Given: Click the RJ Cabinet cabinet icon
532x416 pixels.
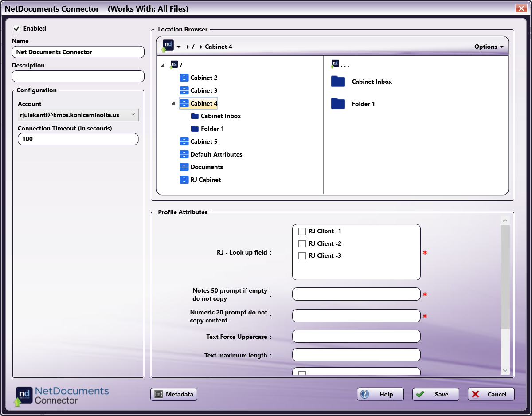Looking at the screenshot, I should (x=184, y=180).
